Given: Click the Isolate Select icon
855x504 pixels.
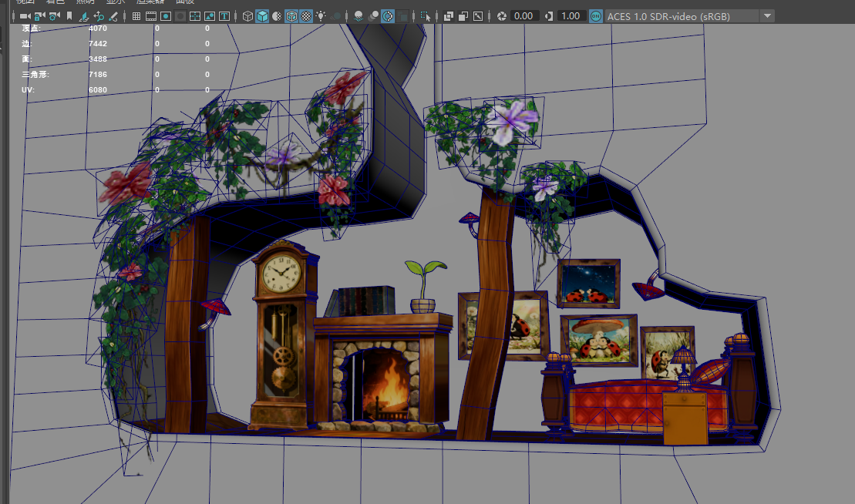Looking at the screenshot, I should pyautogui.click(x=426, y=15).
